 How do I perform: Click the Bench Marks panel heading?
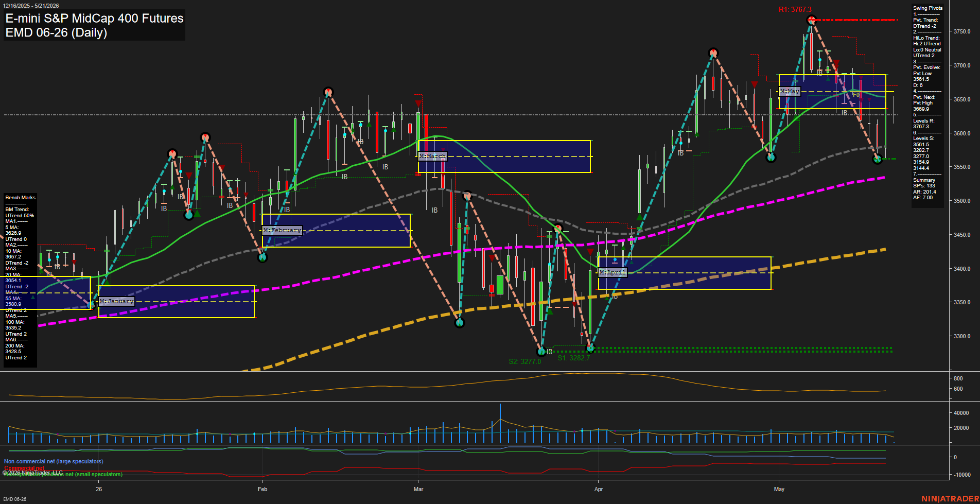point(20,198)
